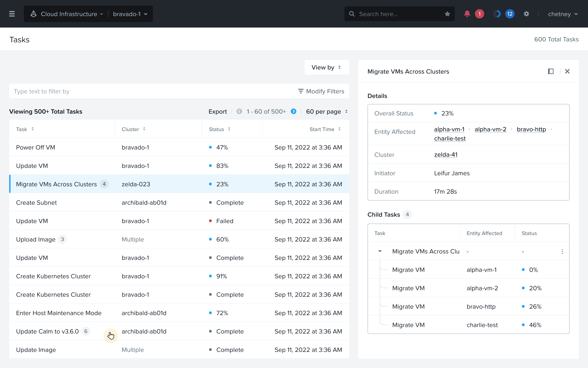Viewport: 588px width, 368px height.
Task: Click the Migrate VM child task for bravo-http
Action: pyautogui.click(x=408, y=306)
